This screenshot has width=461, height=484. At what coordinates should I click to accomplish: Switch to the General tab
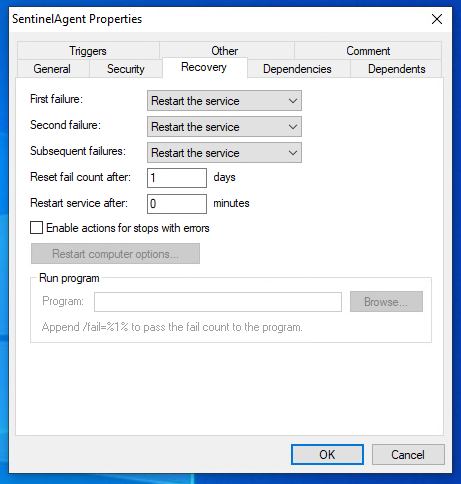[x=53, y=69]
